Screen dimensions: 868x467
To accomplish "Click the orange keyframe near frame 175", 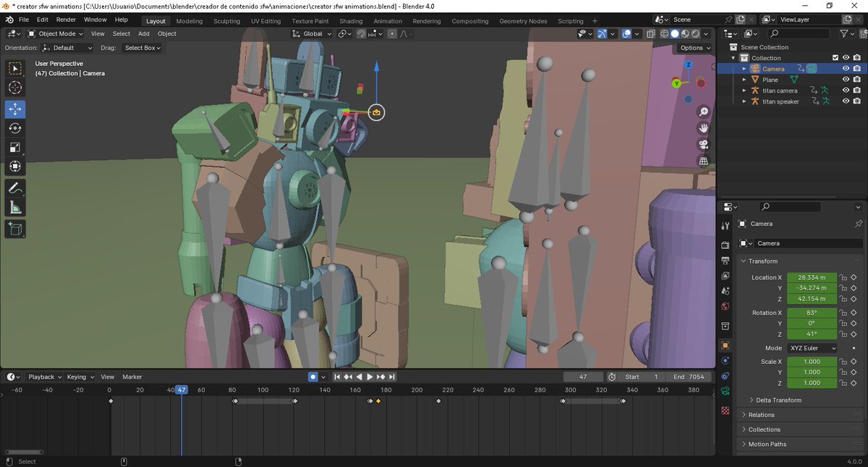I will pos(378,400).
